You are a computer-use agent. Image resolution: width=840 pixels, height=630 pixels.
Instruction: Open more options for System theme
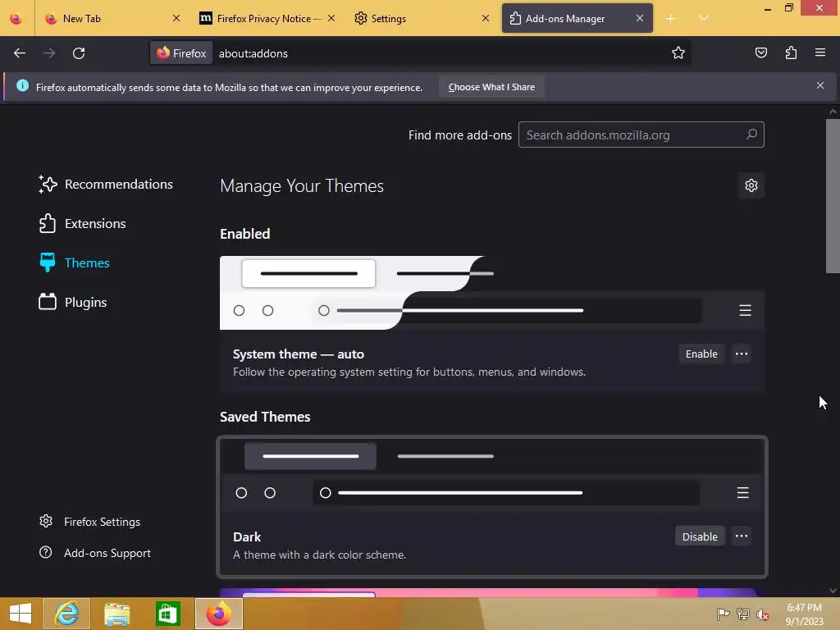742,354
